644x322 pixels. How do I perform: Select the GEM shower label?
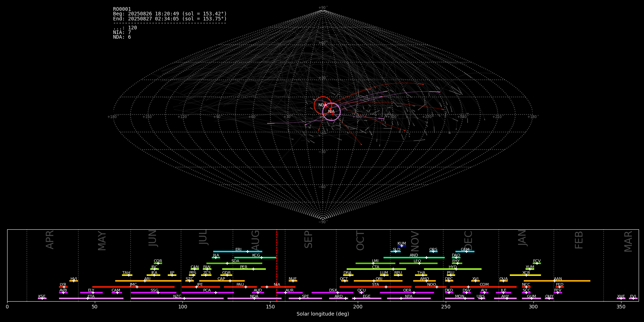pyautogui.click(x=465, y=250)
